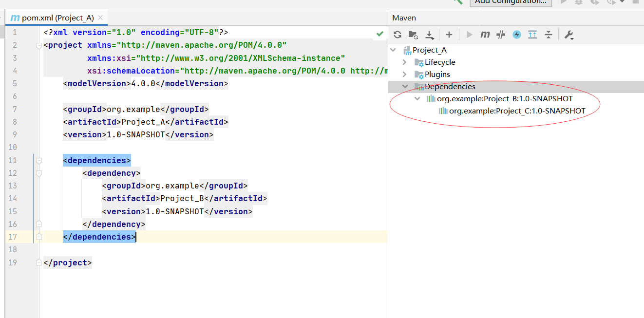Click groupId org.example on line 13
The image size is (644, 318).
[175, 186]
